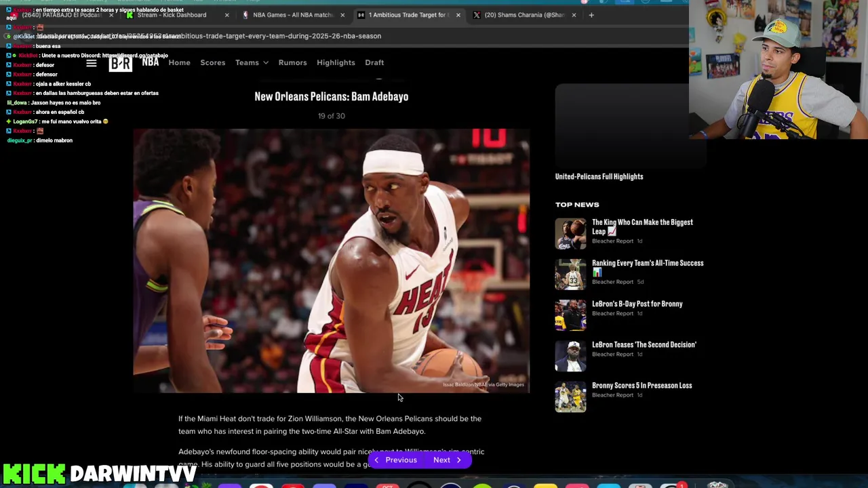Click the right chevron beside Next

click(458, 460)
